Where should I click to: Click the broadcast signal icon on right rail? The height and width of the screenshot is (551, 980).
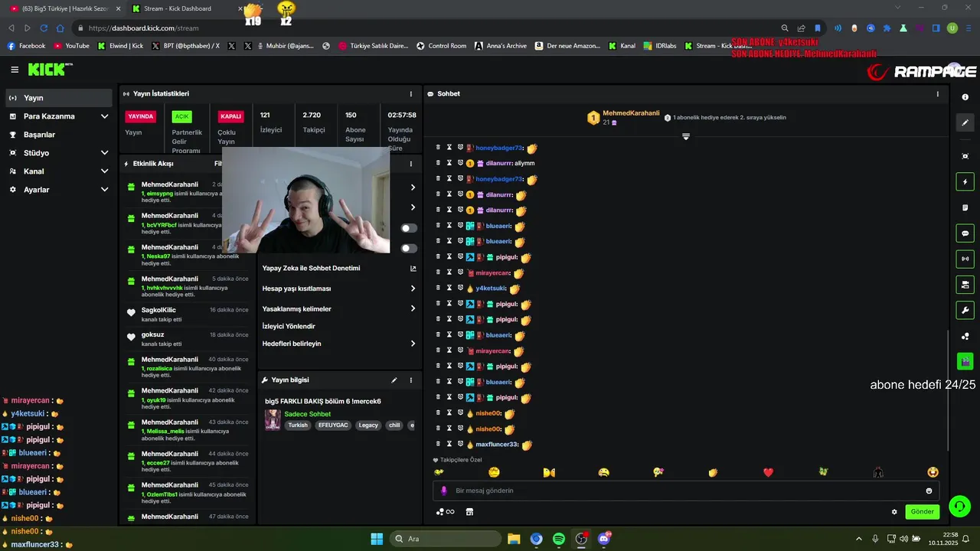965,259
